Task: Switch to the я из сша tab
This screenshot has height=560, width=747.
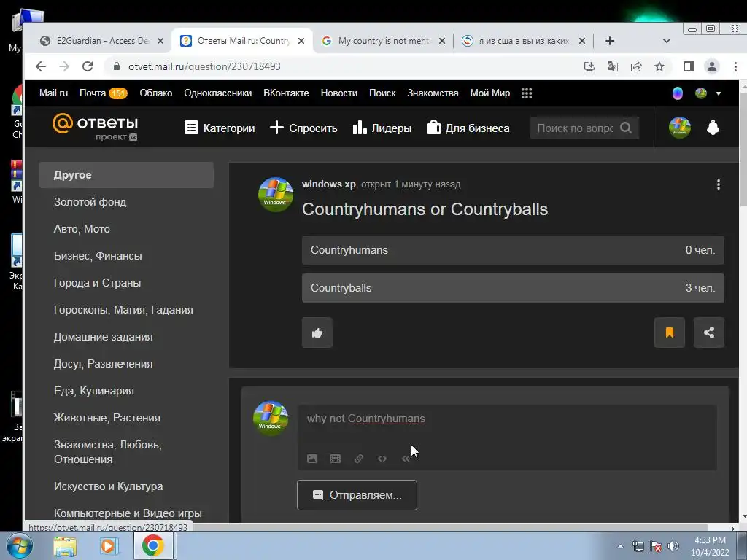Action: pos(523,41)
